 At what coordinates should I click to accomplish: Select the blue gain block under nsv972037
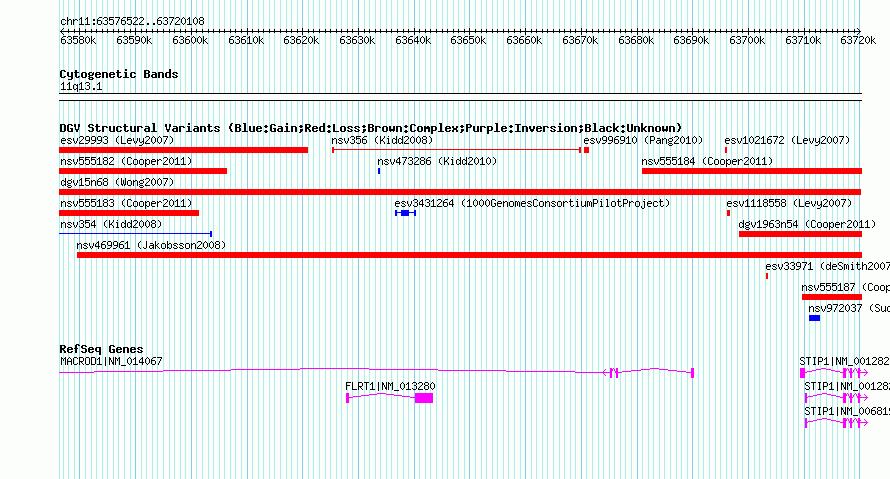[x=815, y=318]
